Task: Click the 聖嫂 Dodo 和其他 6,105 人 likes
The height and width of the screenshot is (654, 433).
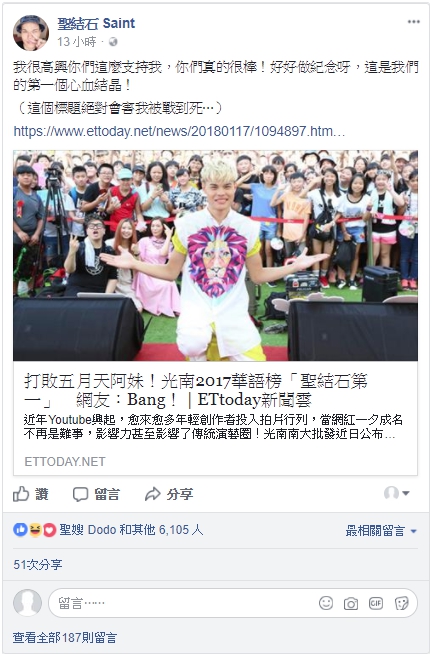Action: (131, 530)
